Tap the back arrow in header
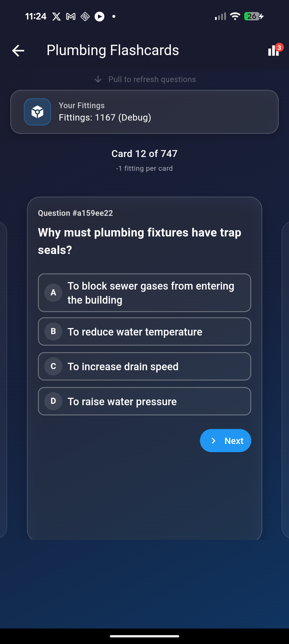Viewport: 289px width, 644px height. (18, 51)
